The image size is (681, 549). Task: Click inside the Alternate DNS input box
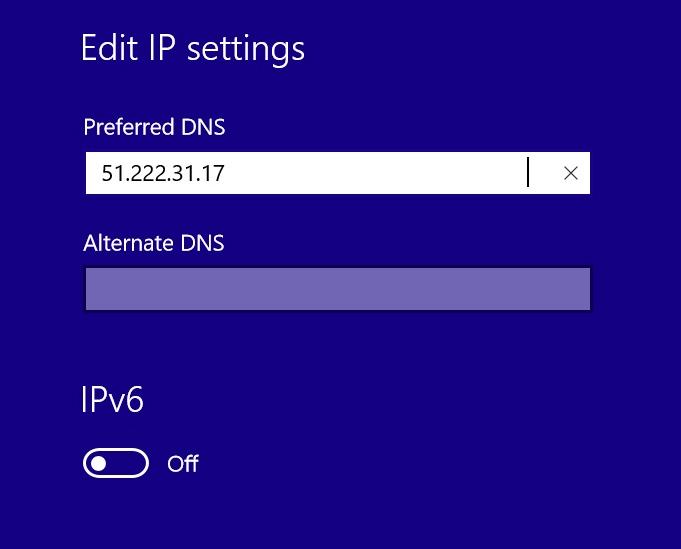(x=337, y=289)
